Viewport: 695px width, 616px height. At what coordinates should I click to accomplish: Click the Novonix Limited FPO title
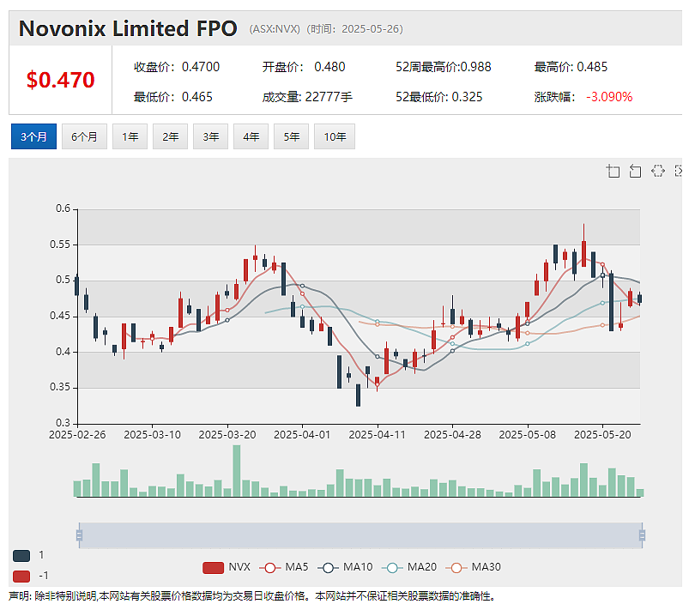click(128, 29)
